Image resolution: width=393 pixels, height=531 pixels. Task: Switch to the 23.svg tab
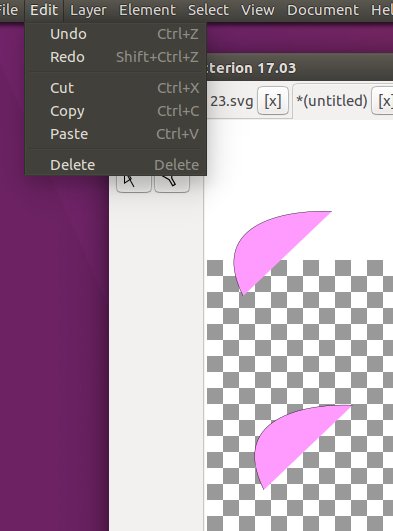tap(232, 101)
